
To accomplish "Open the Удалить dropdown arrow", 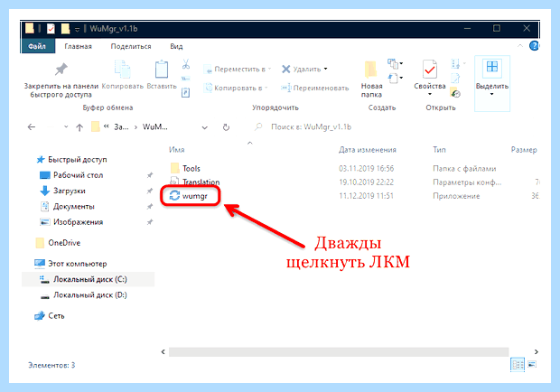I will 326,69.
